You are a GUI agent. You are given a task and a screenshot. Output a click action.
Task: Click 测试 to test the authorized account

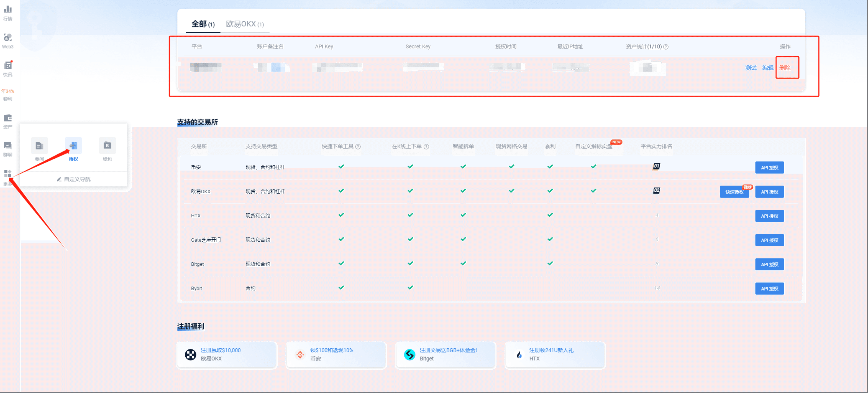(751, 68)
